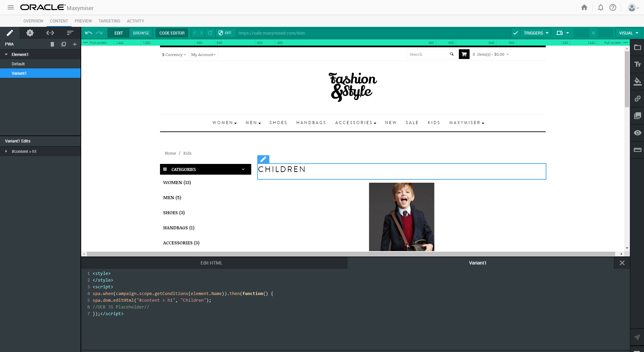The width and height of the screenshot is (644, 352).
Task: Switch to the Targeting tab
Action: pyautogui.click(x=109, y=21)
